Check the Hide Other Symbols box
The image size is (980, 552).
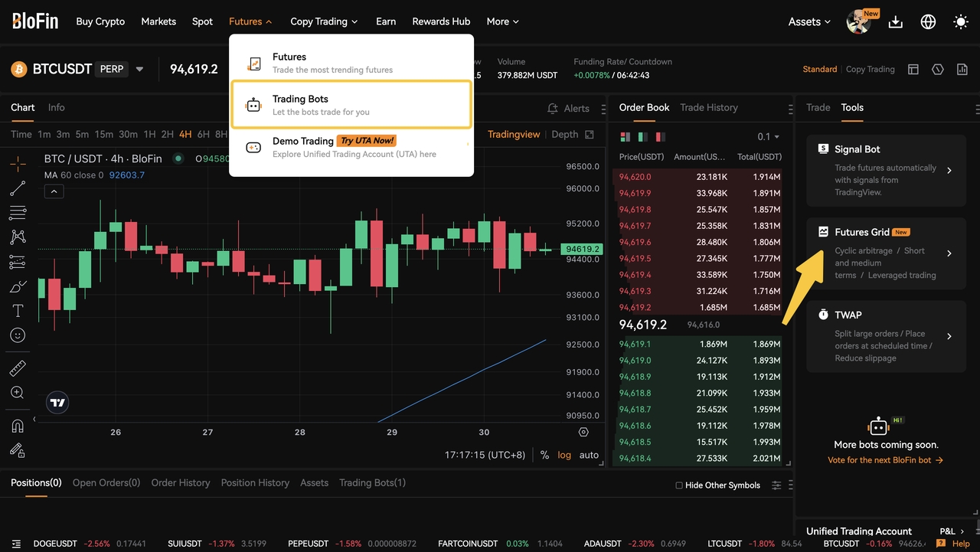click(679, 485)
